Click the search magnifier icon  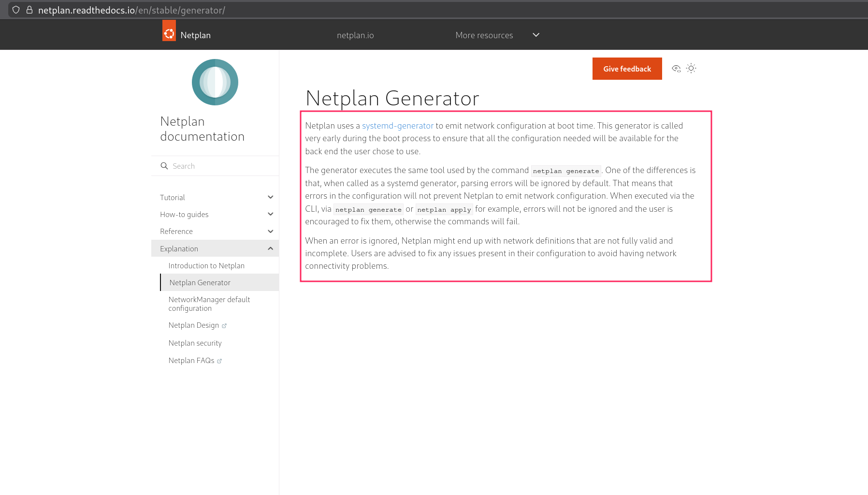click(x=164, y=166)
